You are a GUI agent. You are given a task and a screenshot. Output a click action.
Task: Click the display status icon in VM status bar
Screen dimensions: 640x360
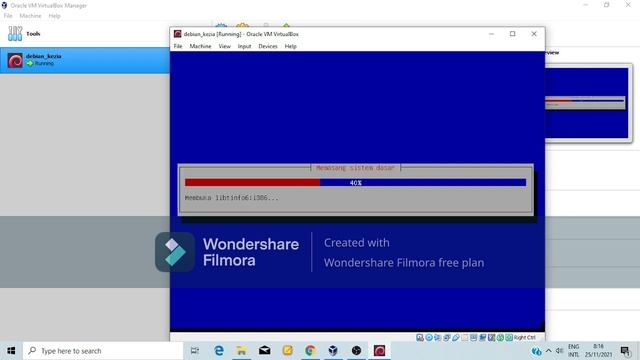(x=473, y=338)
